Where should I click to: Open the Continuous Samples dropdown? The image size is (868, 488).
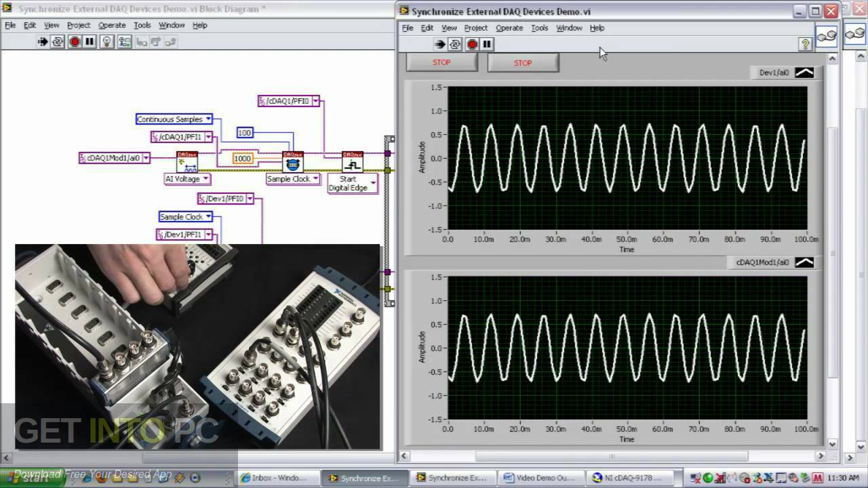coord(208,119)
